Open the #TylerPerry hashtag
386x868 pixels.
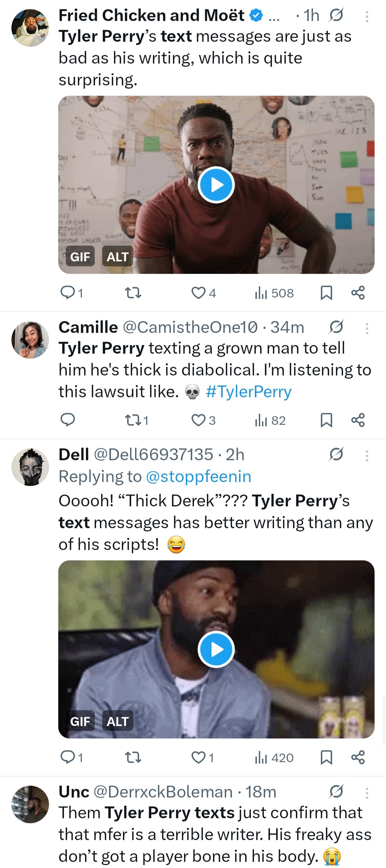pyautogui.click(x=248, y=392)
